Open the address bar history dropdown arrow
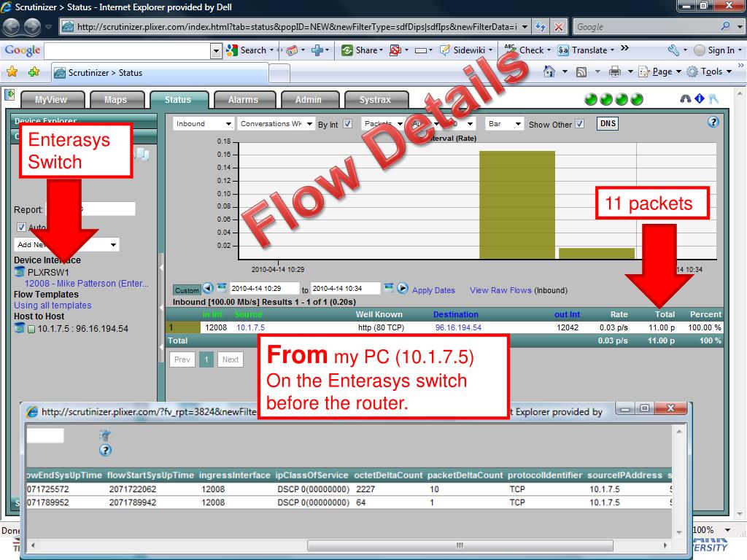The width and height of the screenshot is (747, 560). pyautogui.click(x=525, y=27)
